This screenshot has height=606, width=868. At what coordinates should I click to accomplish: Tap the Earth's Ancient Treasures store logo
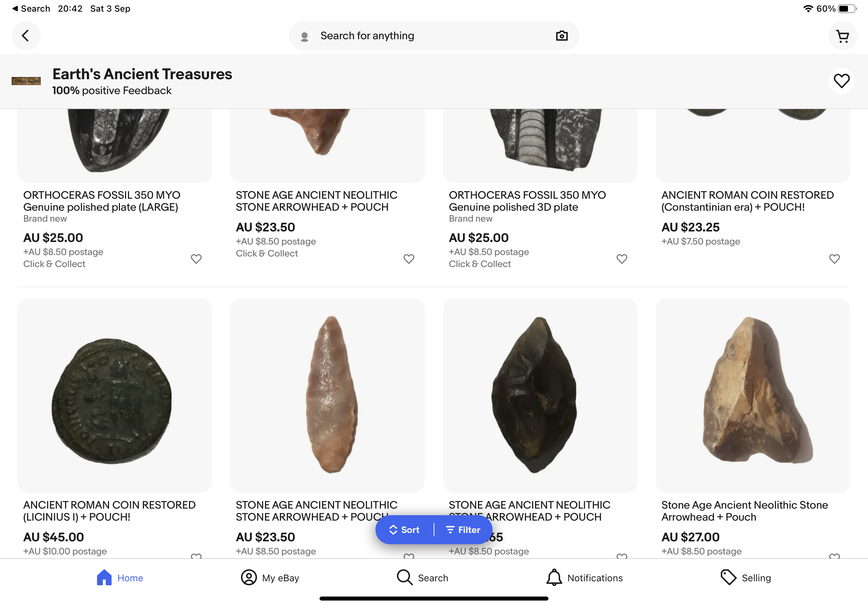point(26,81)
